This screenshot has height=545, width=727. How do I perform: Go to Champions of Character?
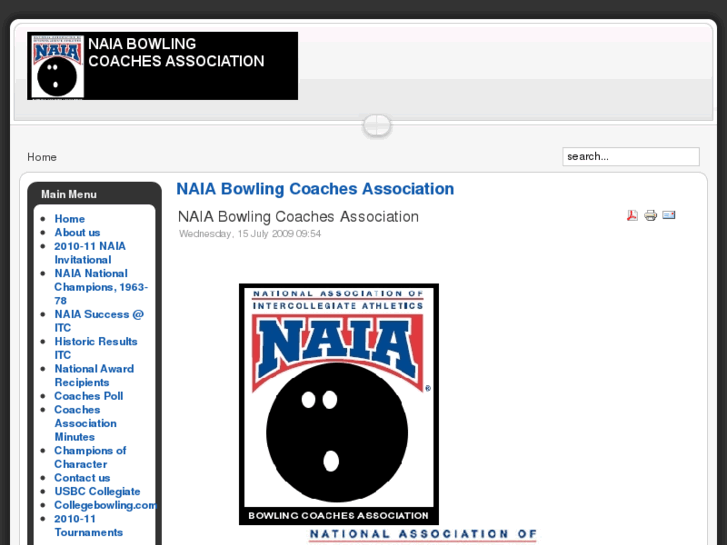tap(90, 457)
